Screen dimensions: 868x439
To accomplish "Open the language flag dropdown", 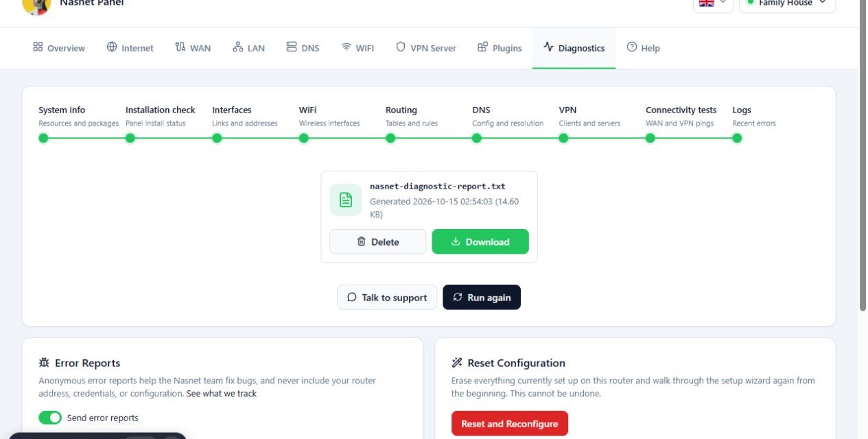I will coord(713,3).
